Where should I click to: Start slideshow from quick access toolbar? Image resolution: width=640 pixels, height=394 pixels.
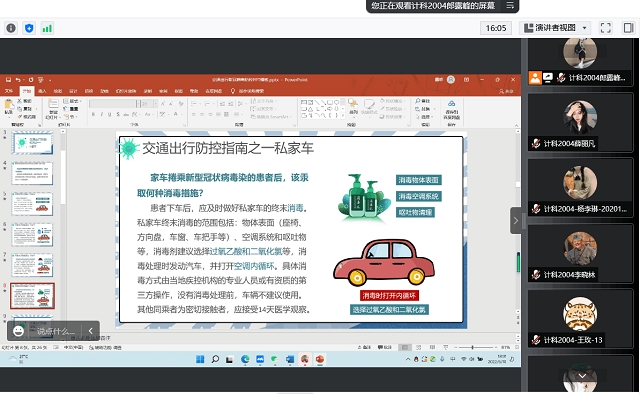tap(40, 80)
